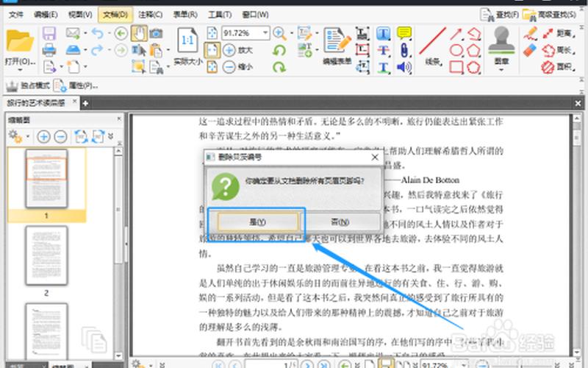The height and width of the screenshot is (368, 588).
Task: Open the 工具(T) menu
Action: [220, 15]
